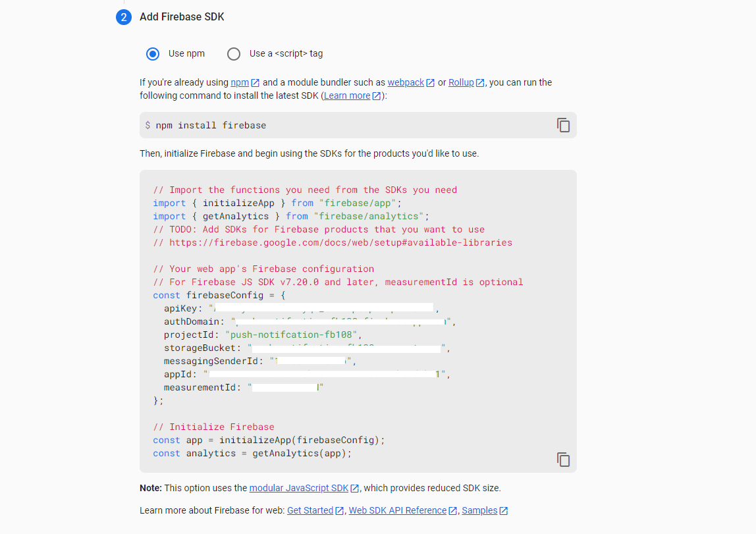Click the "storageBucket" key in config

click(x=200, y=348)
